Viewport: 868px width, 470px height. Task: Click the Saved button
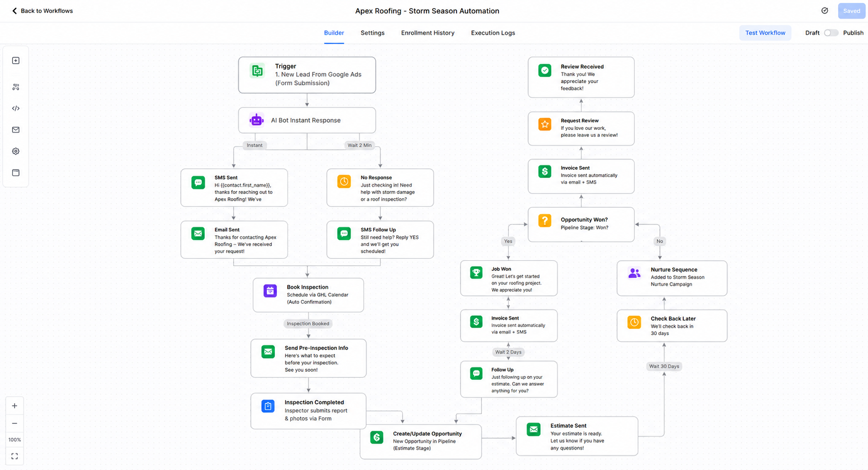click(x=851, y=11)
